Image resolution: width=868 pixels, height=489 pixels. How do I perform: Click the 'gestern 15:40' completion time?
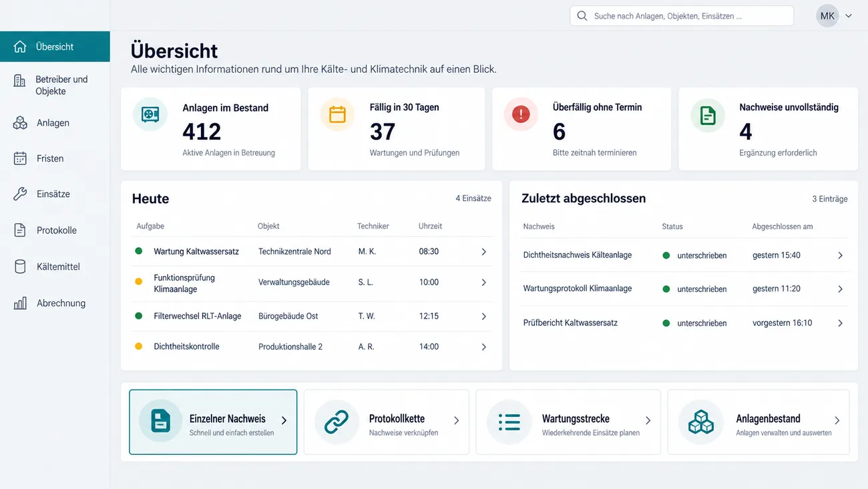777,255
